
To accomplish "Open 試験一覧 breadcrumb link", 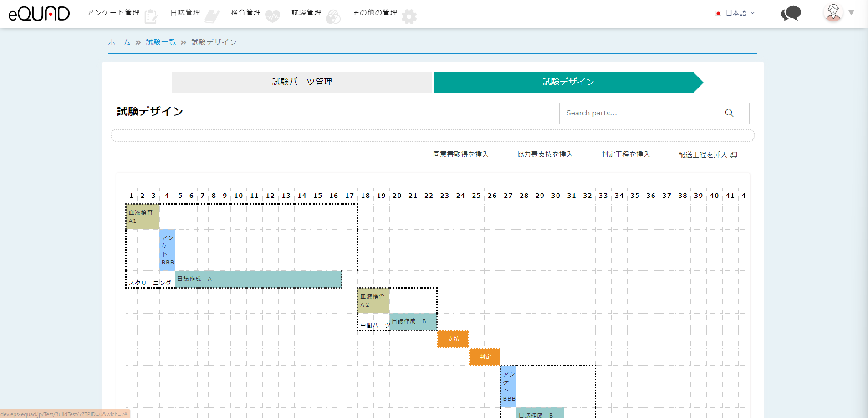I will coord(161,42).
